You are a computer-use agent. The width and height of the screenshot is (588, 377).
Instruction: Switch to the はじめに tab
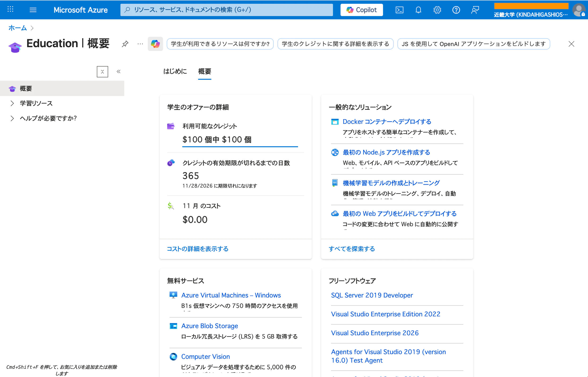175,71
